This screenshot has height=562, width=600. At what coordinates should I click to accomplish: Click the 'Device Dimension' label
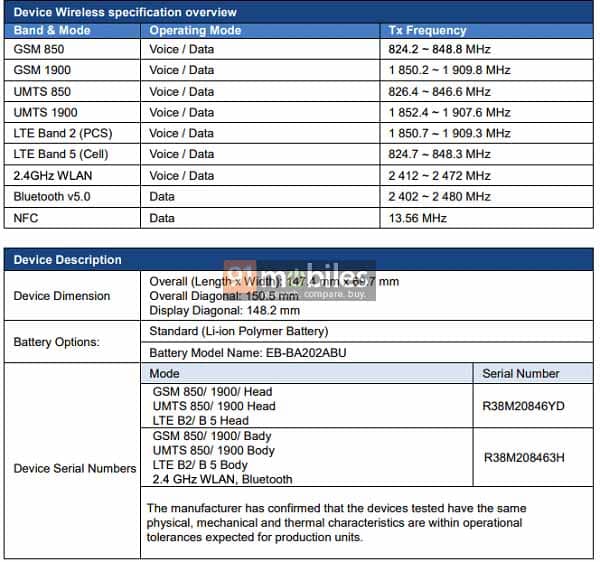(x=62, y=296)
